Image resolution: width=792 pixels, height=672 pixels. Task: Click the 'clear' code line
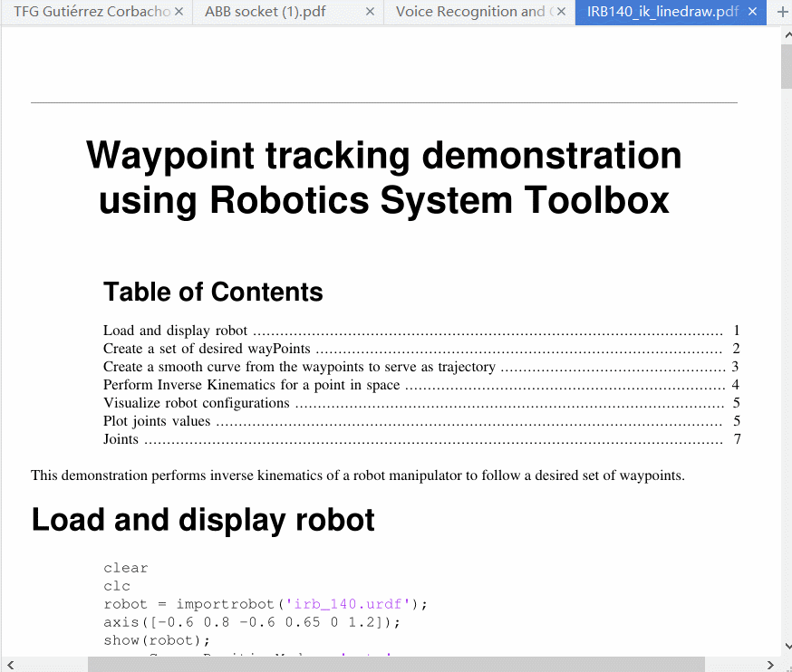pos(126,568)
